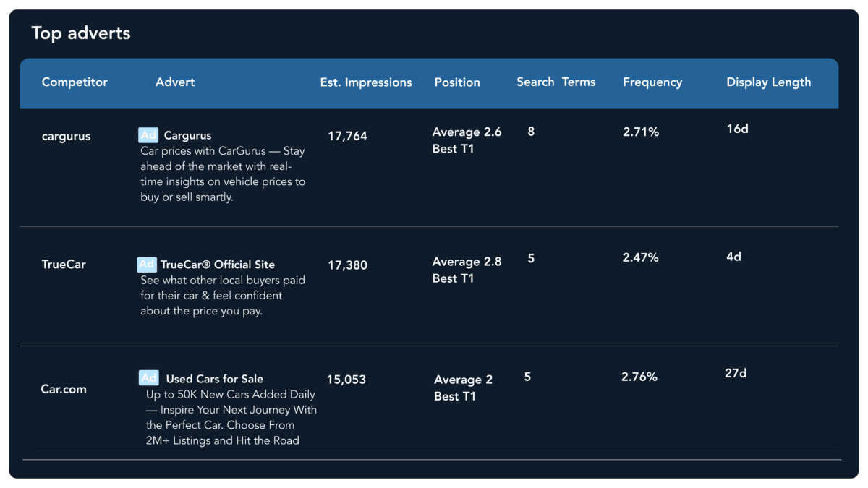Click the 17,764 impressions value
The image size is (868, 488).
(347, 136)
